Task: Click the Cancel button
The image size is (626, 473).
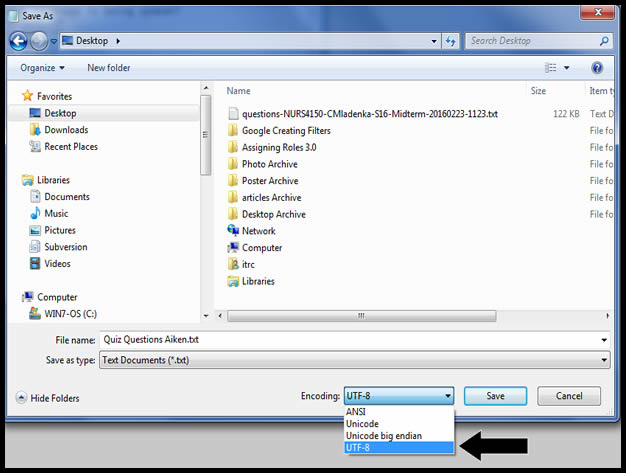Action: click(569, 396)
